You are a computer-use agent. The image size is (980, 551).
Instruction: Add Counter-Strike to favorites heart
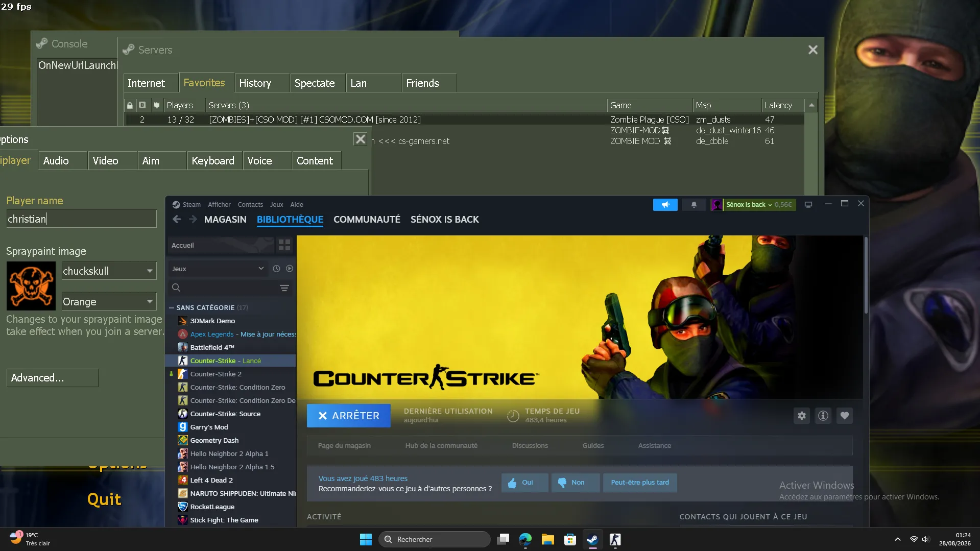pyautogui.click(x=845, y=416)
